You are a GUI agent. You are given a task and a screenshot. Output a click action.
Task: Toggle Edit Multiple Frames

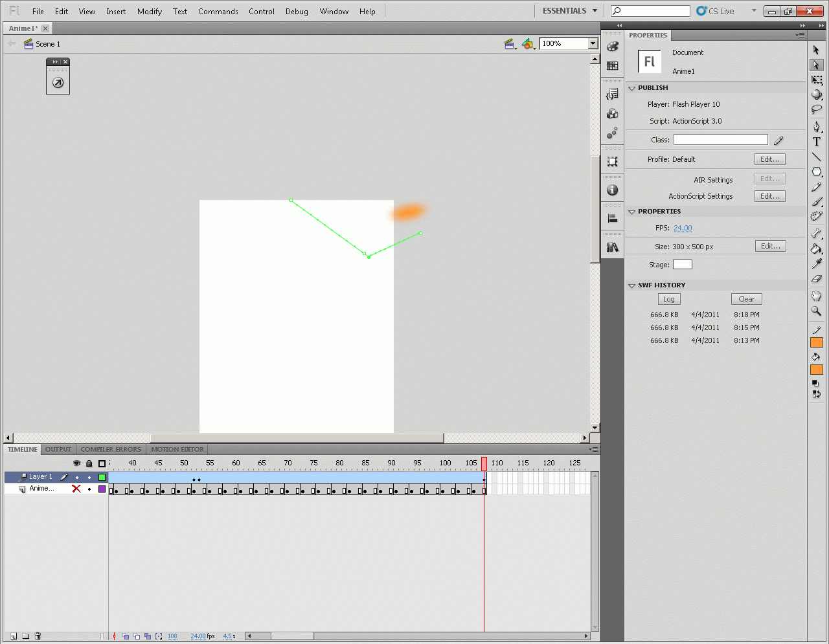click(x=148, y=636)
